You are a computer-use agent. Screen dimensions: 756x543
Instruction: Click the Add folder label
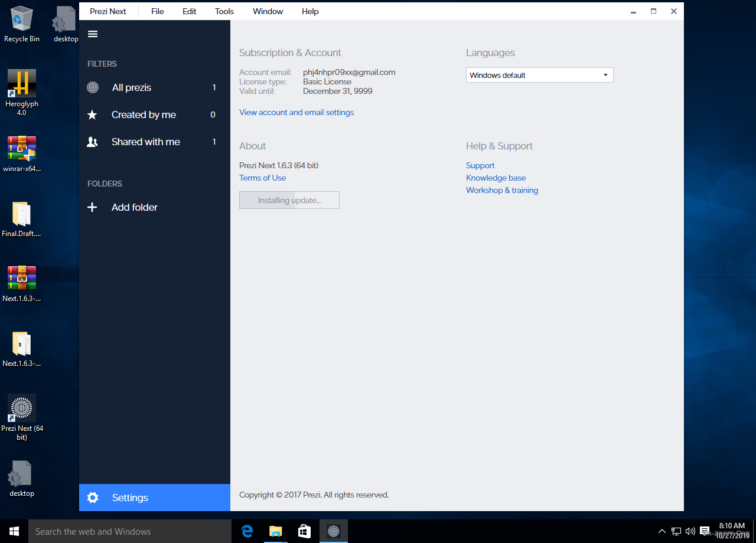click(135, 207)
